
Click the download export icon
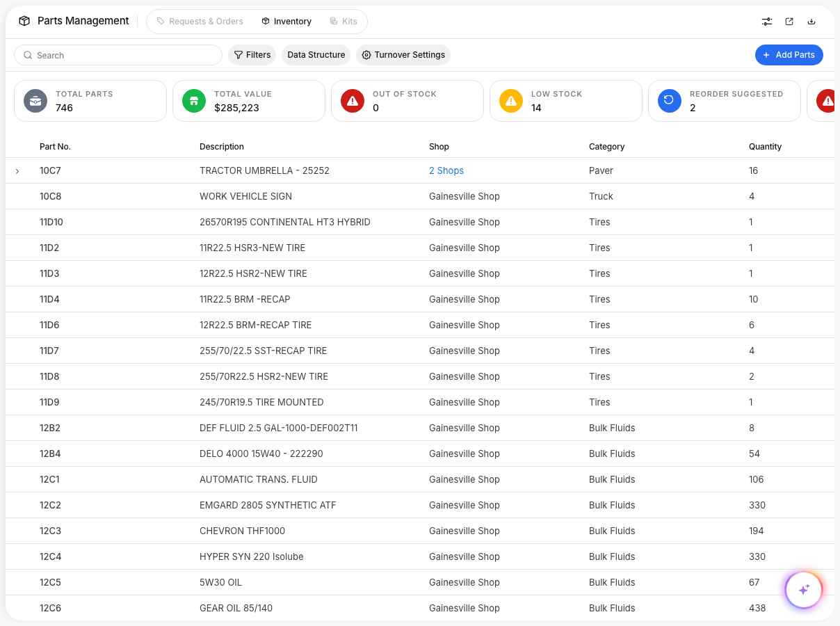811,22
